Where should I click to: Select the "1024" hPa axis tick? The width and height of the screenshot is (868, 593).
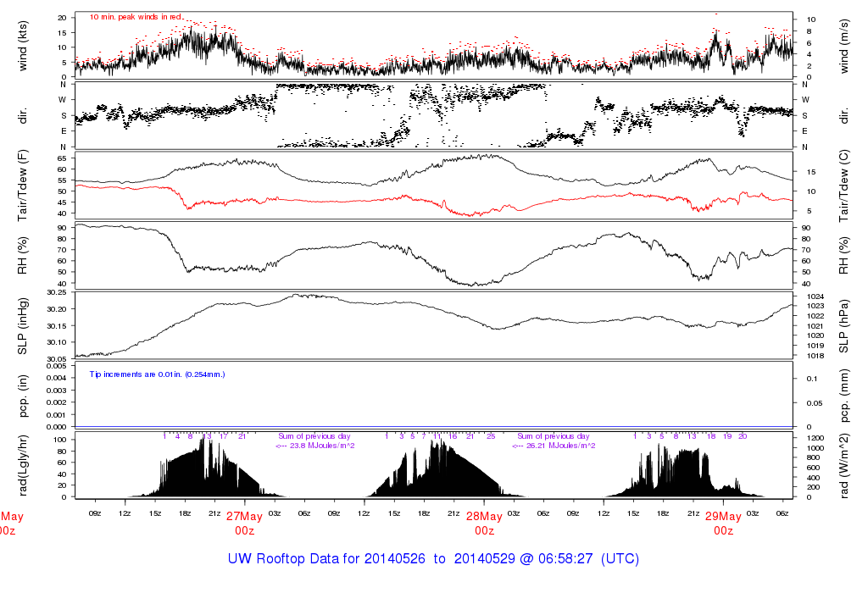816,297
